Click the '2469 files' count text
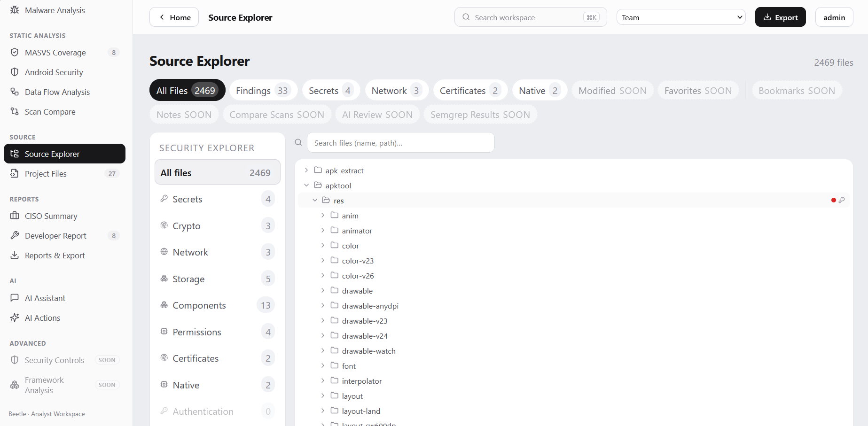The image size is (868, 426). [833, 62]
